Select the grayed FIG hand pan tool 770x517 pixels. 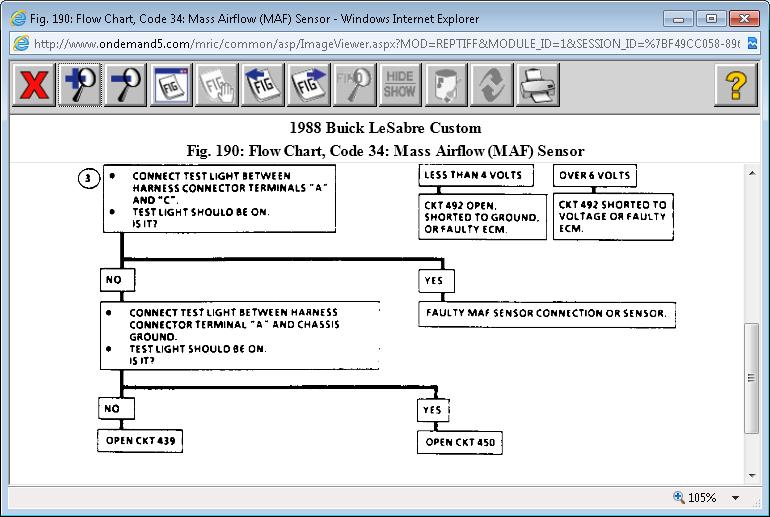pos(217,84)
